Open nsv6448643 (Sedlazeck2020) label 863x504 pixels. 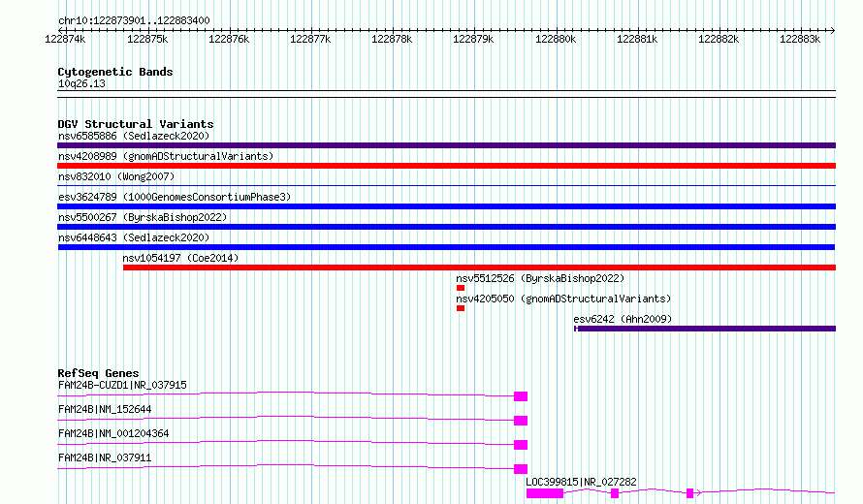(134, 237)
